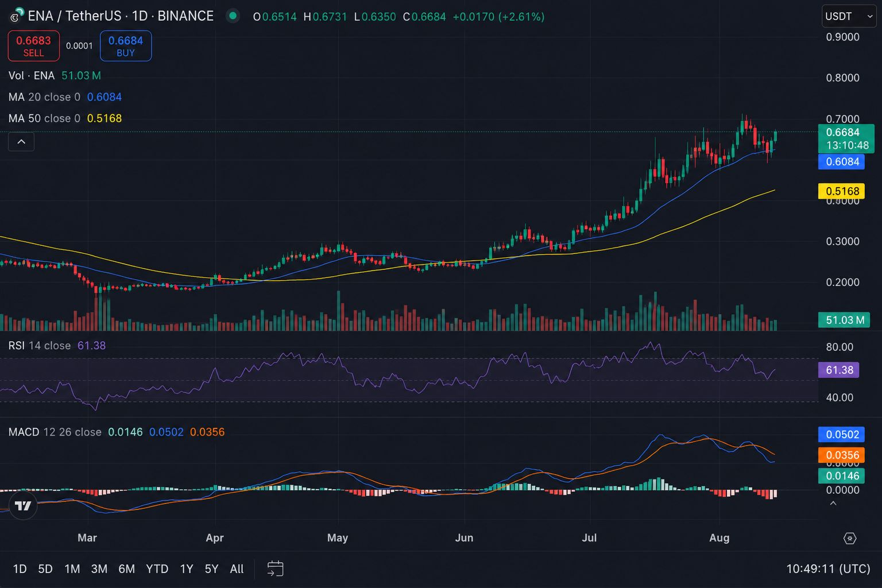Click the green 0.6684 current price label
Image resolution: width=882 pixels, height=588 pixels.
(846, 138)
